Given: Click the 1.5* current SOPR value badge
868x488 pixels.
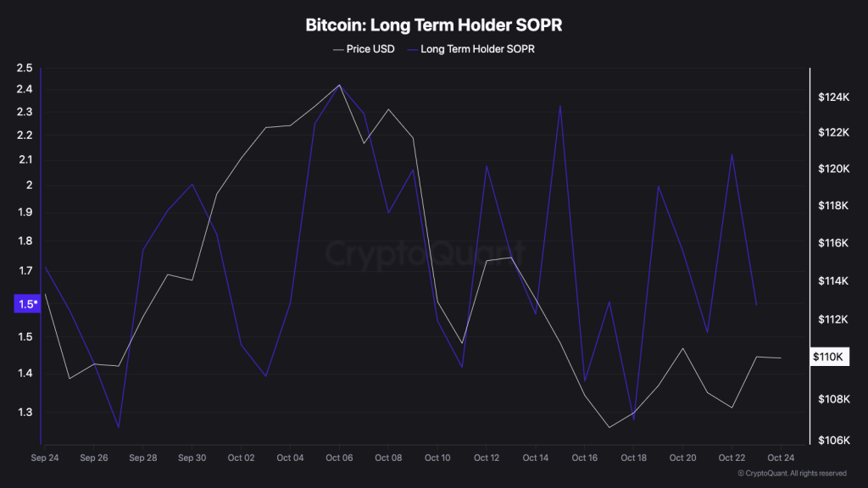Looking at the screenshot, I should 27,304.
